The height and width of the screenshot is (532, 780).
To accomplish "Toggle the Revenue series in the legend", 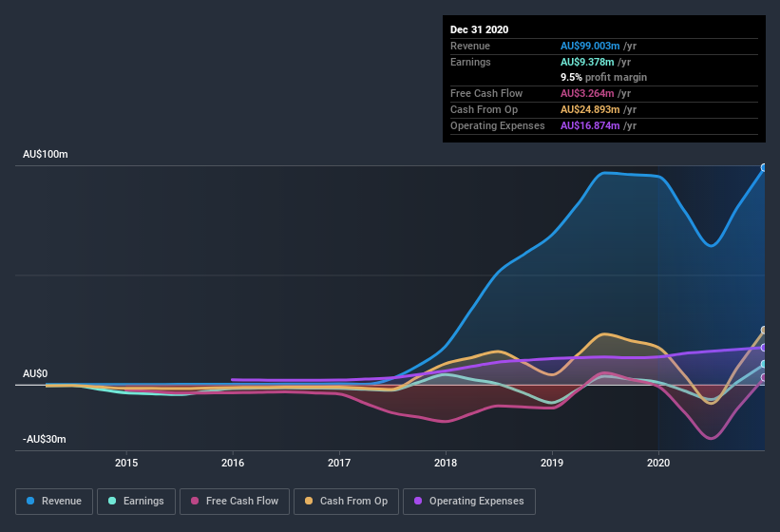I will [54, 502].
